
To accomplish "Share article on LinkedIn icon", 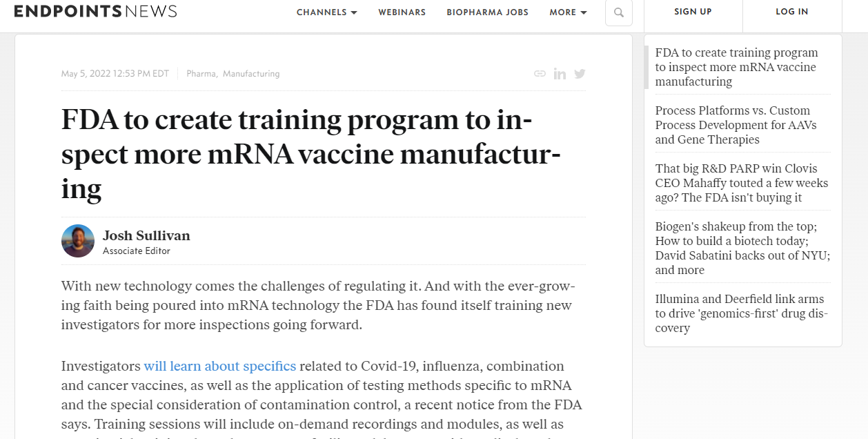I will 560,74.
